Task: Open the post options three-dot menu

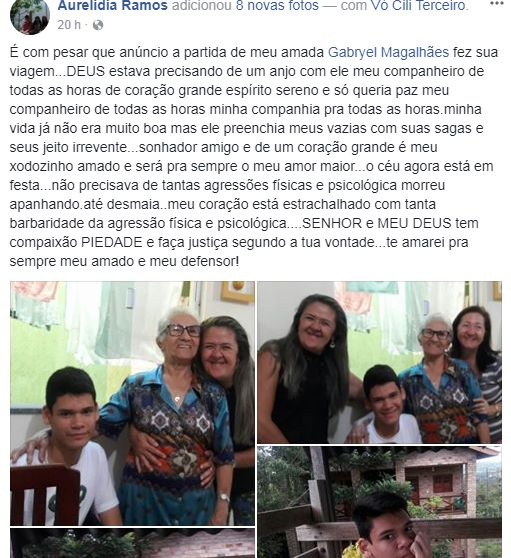Action: 496,4
